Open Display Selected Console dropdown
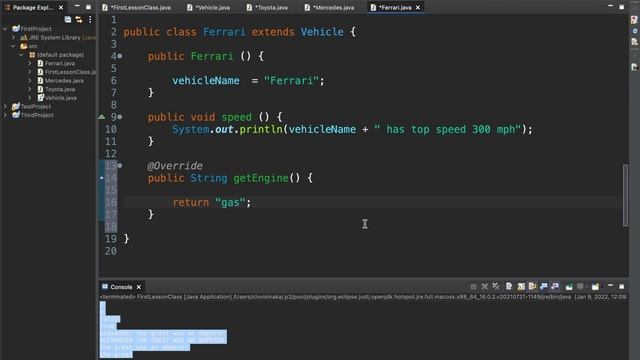 click(581, 287)
